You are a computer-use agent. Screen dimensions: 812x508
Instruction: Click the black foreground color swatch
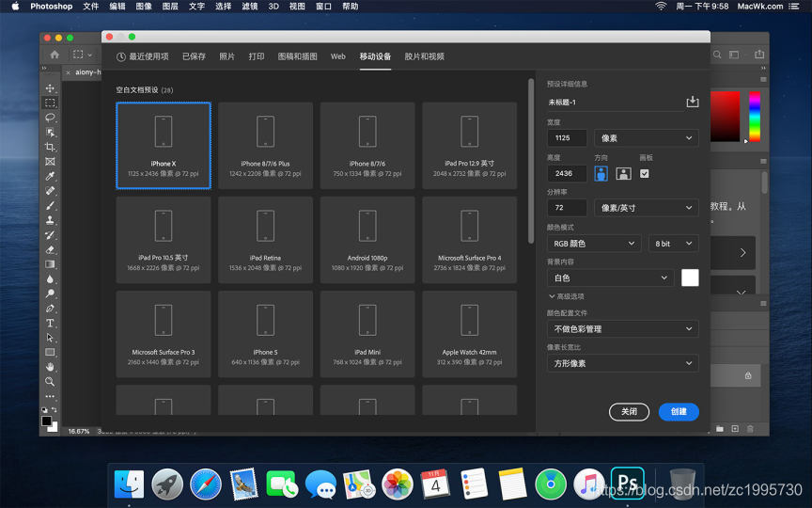[46, 421]
